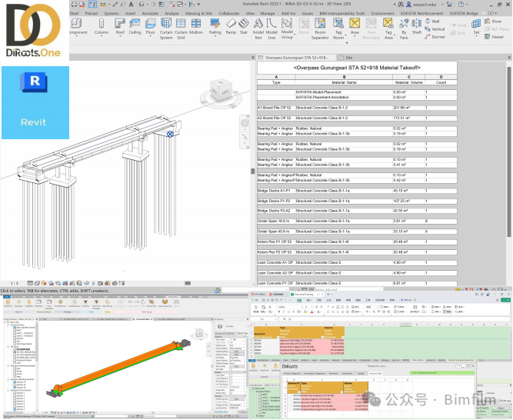This screenshot has width=513, height=420.
Task: Open the Help dropdown arrow
Action: [x=467, y=5]
